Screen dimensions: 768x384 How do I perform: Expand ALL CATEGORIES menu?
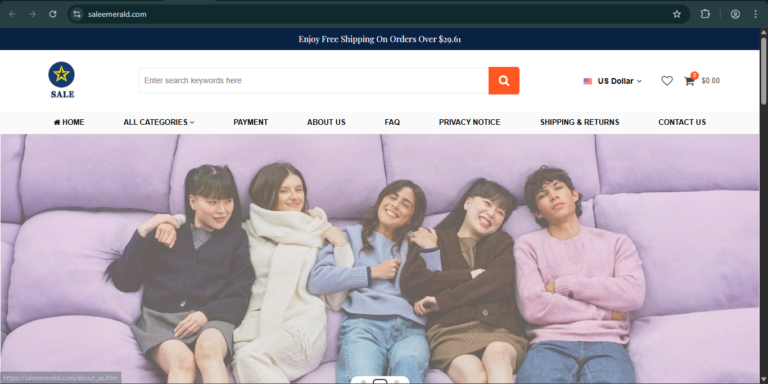click(159, 122)
